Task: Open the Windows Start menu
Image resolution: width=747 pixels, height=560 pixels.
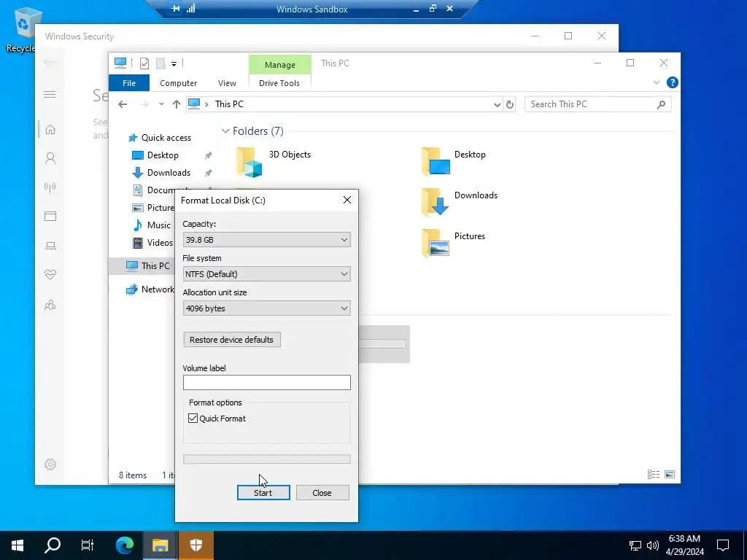Action: tap(18, 545)
